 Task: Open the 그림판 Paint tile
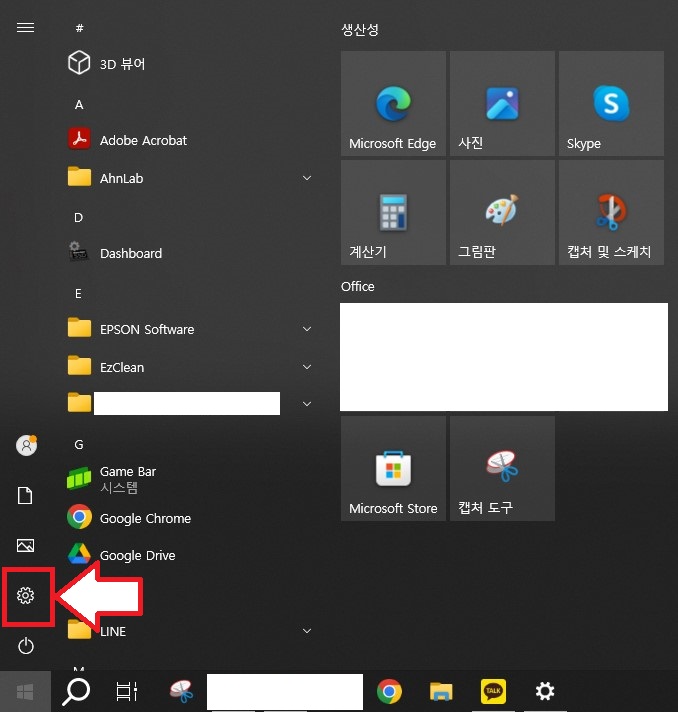[x=502, y=213]
